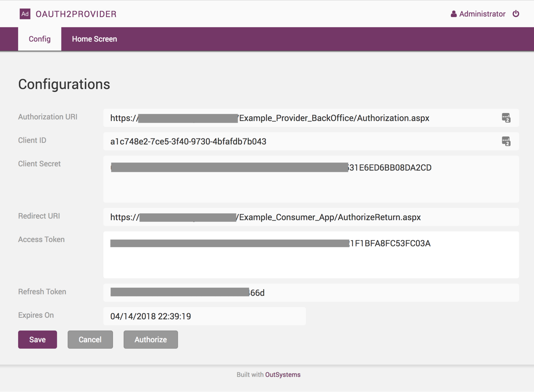Save the configuration
534x392 pixels.
(x=37, y=339)
